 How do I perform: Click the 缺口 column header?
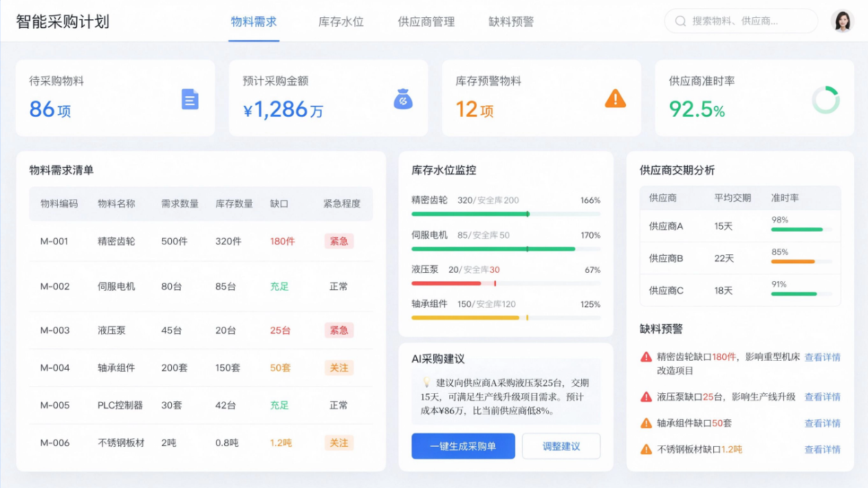click(x=279, y=203)
